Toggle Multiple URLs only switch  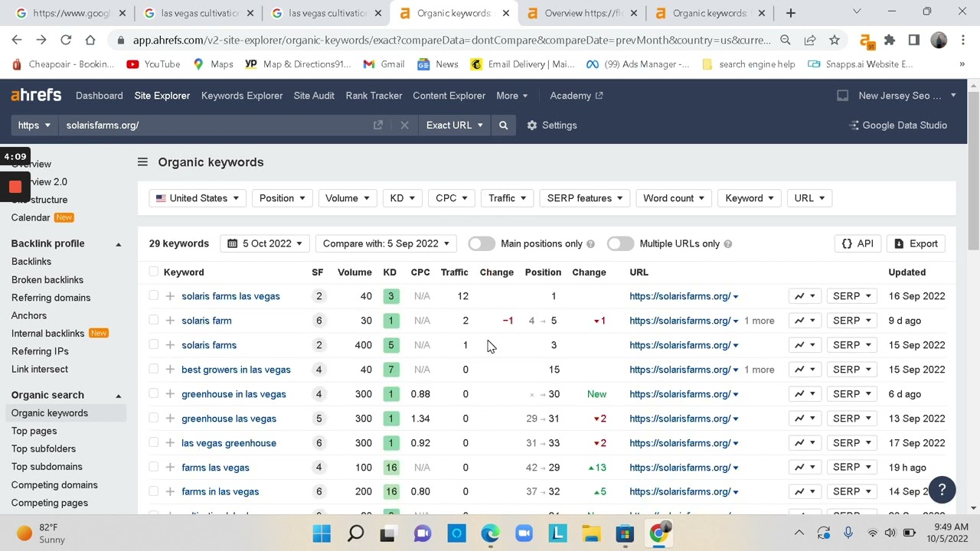620,243
